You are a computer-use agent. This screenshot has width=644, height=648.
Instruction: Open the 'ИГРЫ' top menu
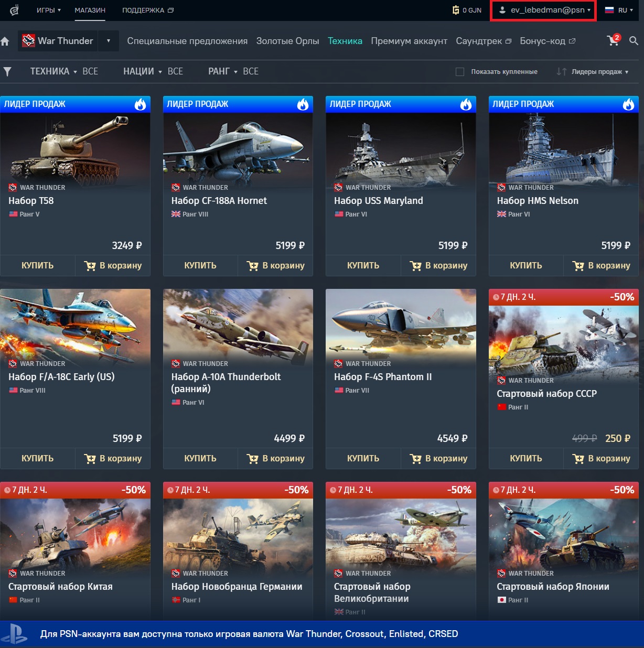[49, 10]
